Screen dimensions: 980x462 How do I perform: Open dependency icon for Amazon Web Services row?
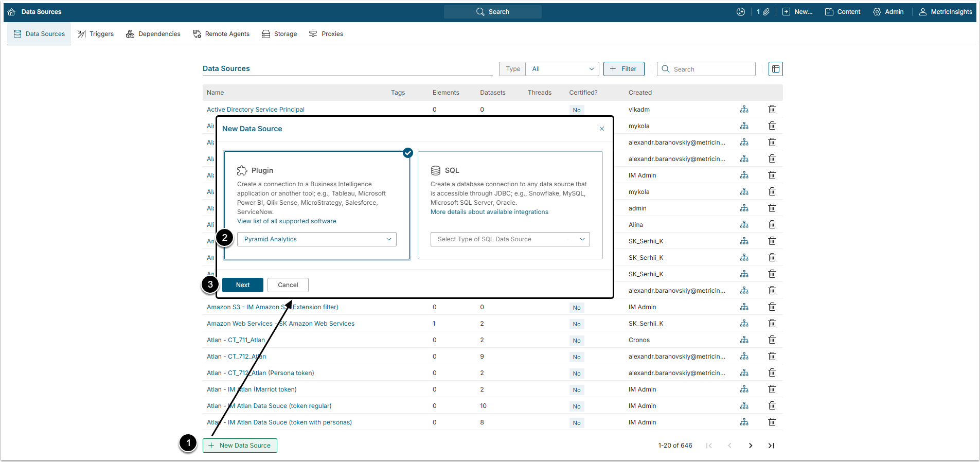[x=744, y=323]
